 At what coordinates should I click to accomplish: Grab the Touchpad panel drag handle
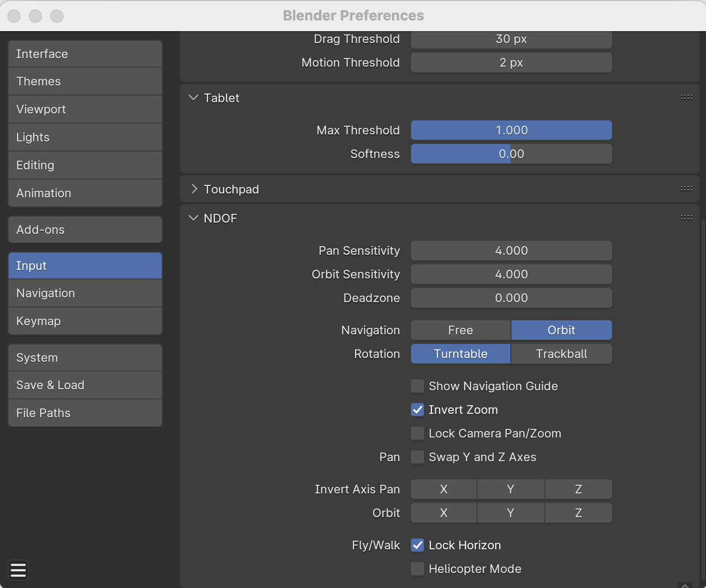[x=686, y=189]
